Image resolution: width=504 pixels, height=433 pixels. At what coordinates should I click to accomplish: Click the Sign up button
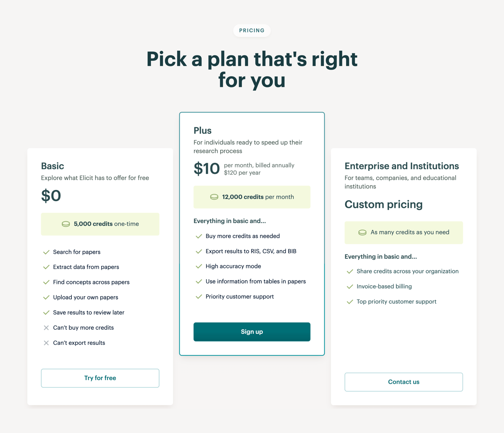tap(252, 332)
